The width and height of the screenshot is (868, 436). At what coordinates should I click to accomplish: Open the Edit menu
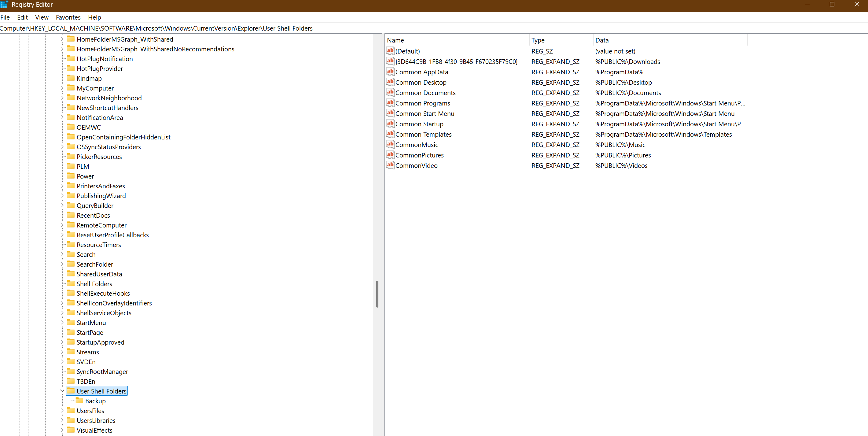pyautogui.click(x=22, y=17)
